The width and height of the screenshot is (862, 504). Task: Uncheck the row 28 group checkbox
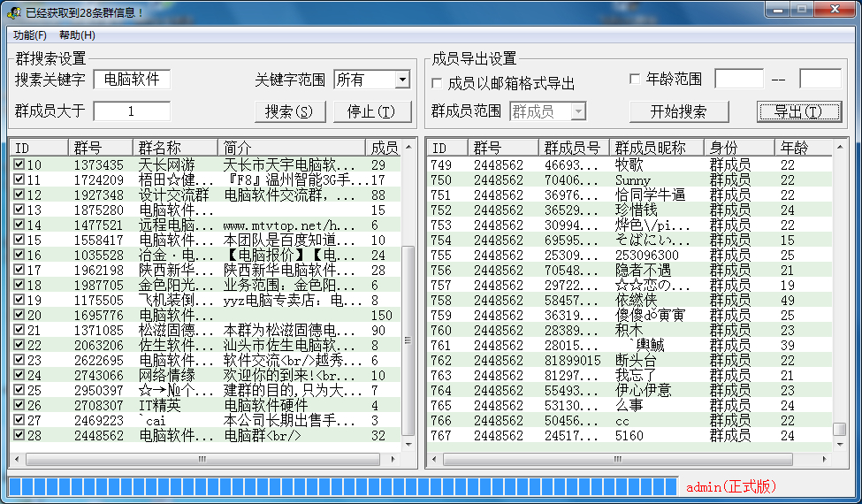coord(19,436)
